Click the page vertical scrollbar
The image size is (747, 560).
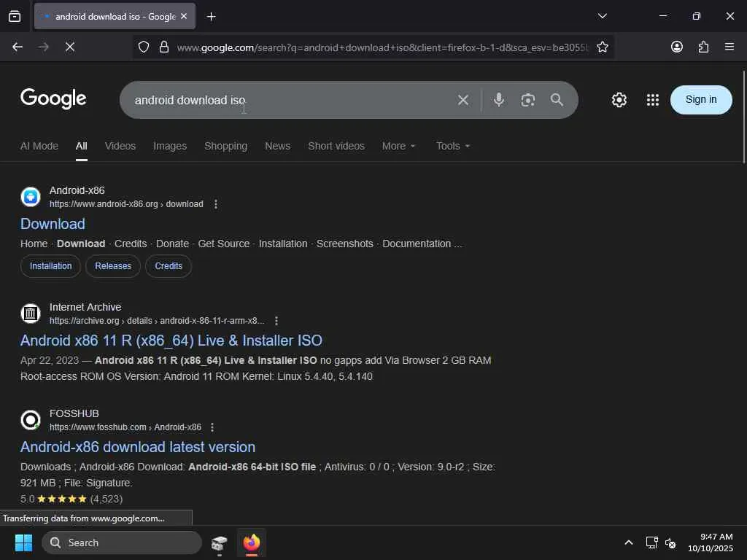pos(743,117)
